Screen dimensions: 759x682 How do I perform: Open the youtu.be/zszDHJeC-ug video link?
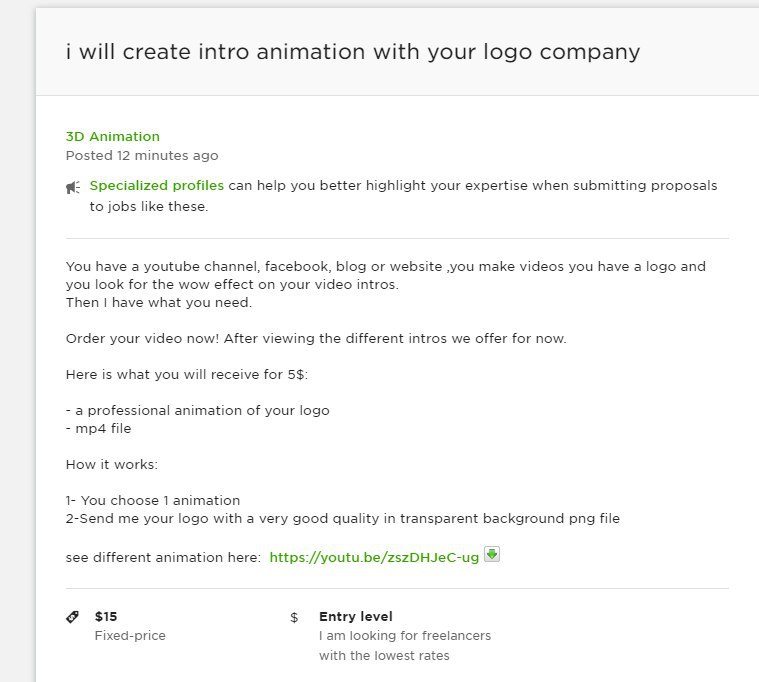point(374,557)
